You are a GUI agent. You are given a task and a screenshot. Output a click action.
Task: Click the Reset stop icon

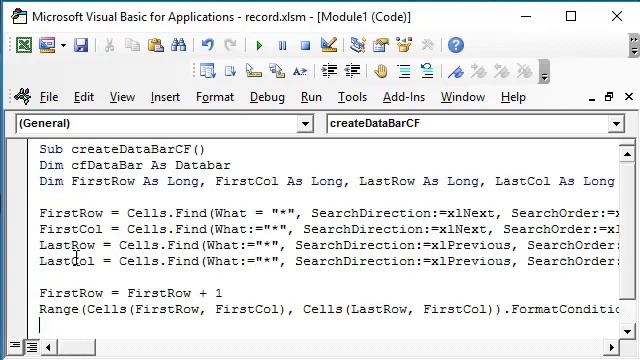click(x=305, y=45)
